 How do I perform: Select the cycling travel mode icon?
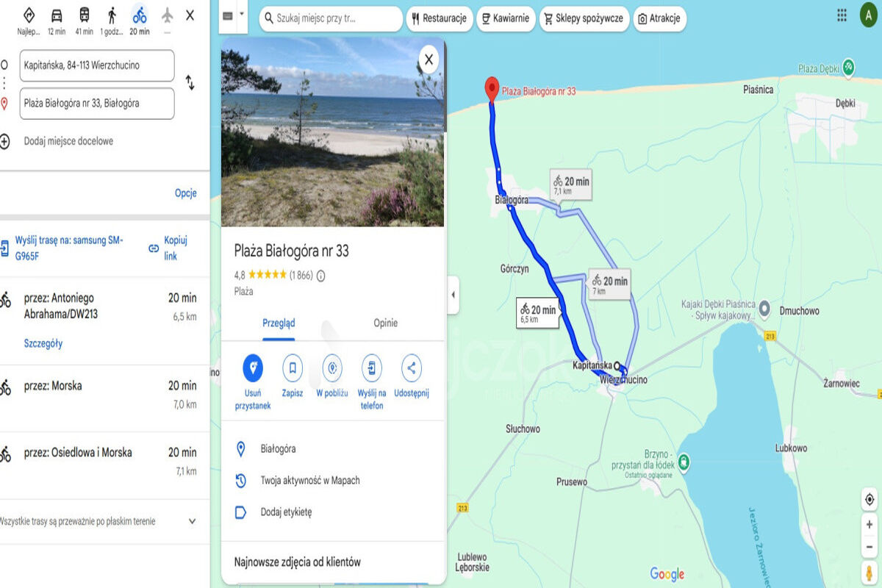point(140,15)
